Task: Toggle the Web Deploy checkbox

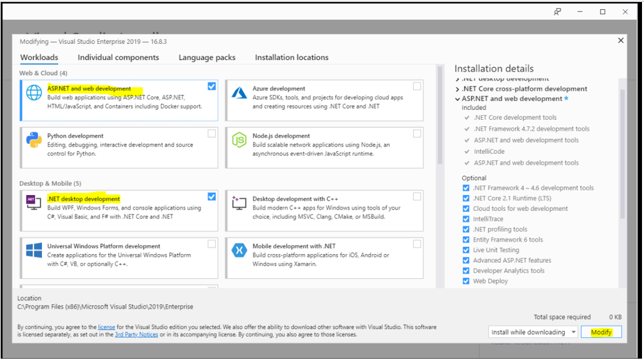Action: [x=466, y=281]
